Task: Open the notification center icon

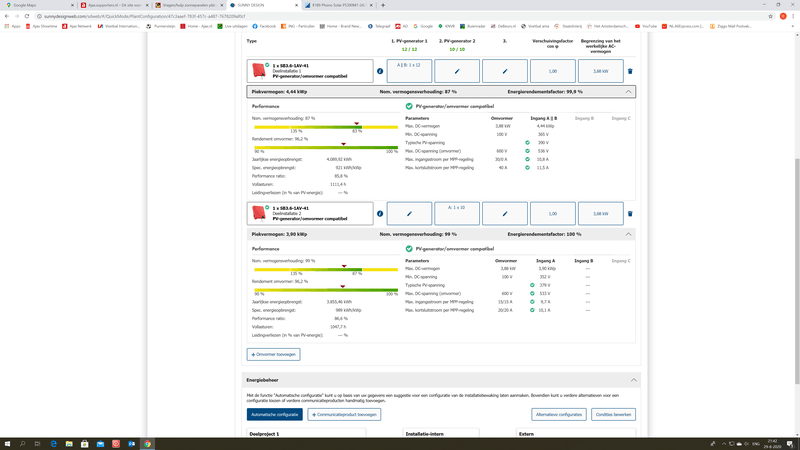Action: pos(790,444)
